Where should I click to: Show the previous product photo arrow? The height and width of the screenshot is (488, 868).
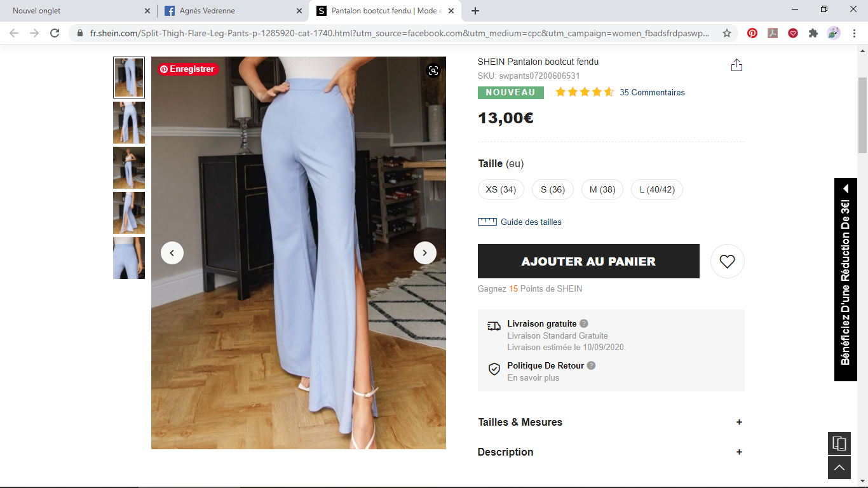point(172,253)
